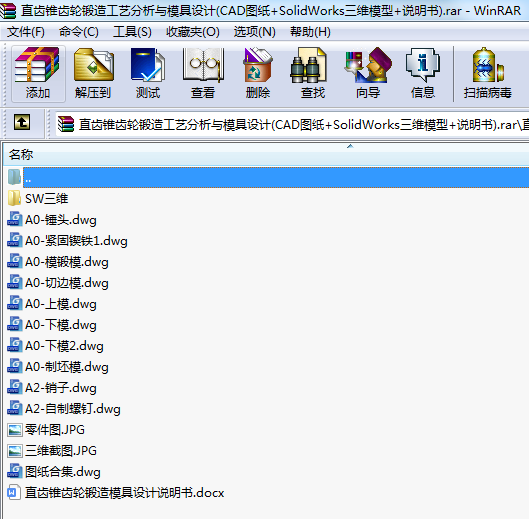This screenshot has height=519, width=529.
Task: Click the image icon of 三维截图.JPG
Action: (15, 451)
